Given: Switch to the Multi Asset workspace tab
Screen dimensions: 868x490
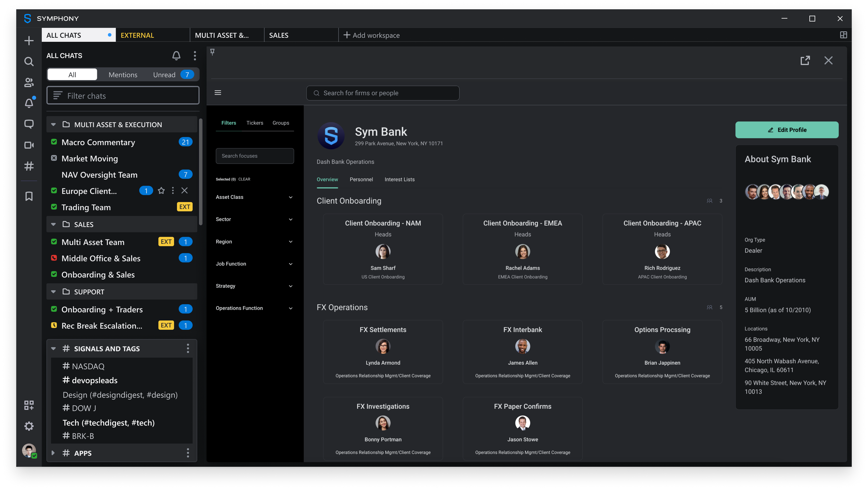Looking at the screenshot, I should pos(227,35).
